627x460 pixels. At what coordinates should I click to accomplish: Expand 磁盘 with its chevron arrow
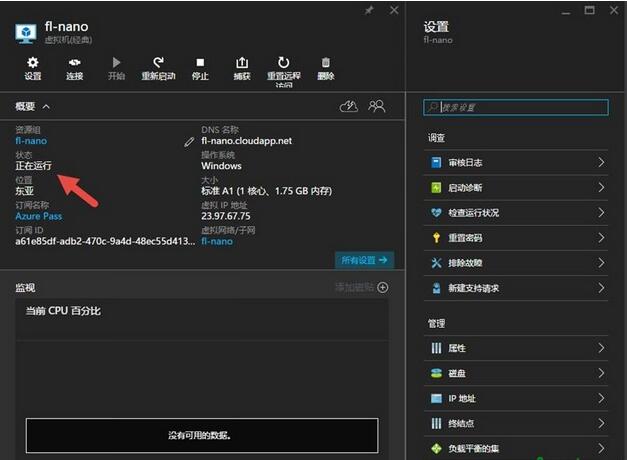(601, 373)
